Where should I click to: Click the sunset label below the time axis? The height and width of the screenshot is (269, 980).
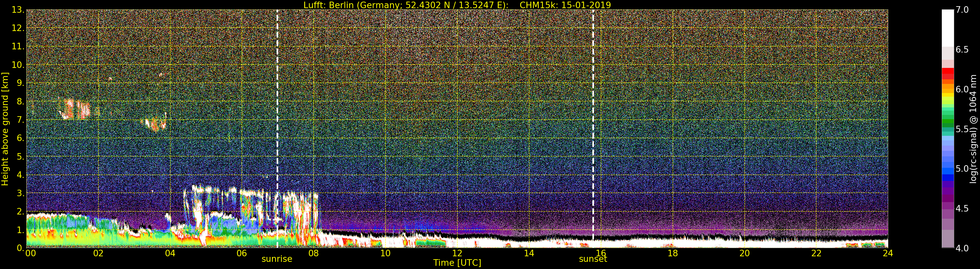tap(592, 259)
